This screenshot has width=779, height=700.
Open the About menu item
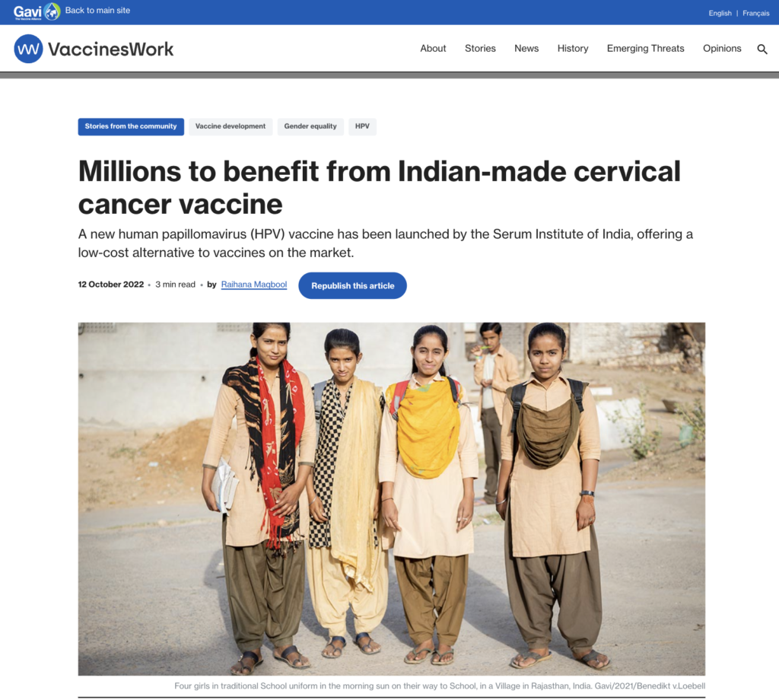(433, 48)
